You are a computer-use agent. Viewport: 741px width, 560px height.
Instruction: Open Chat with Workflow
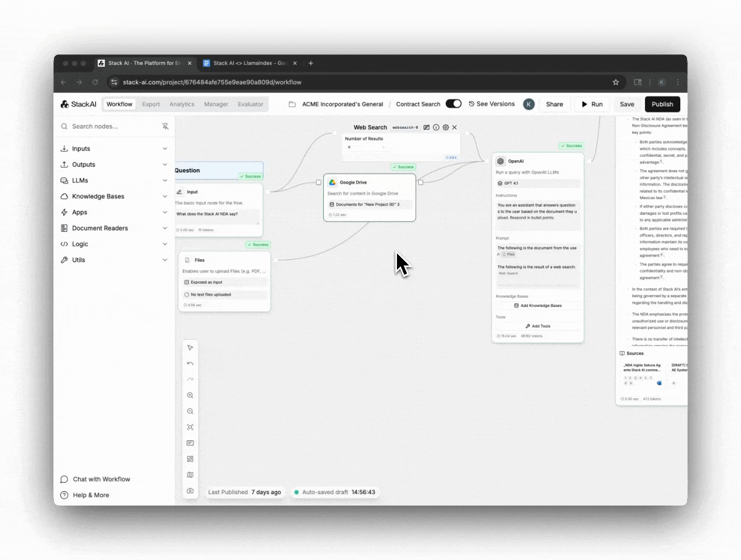point(95,479)
